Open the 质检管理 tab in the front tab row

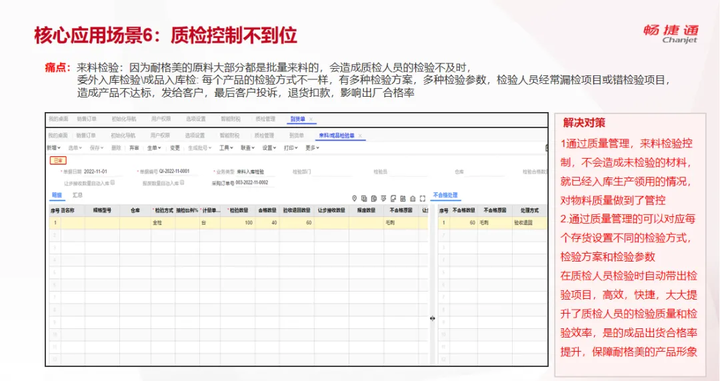coord(264,135)
